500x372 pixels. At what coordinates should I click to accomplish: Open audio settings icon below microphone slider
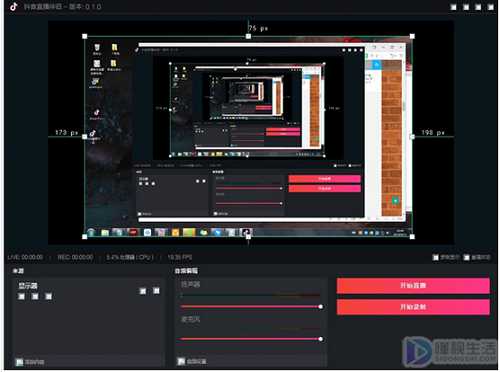click(181, 361)
